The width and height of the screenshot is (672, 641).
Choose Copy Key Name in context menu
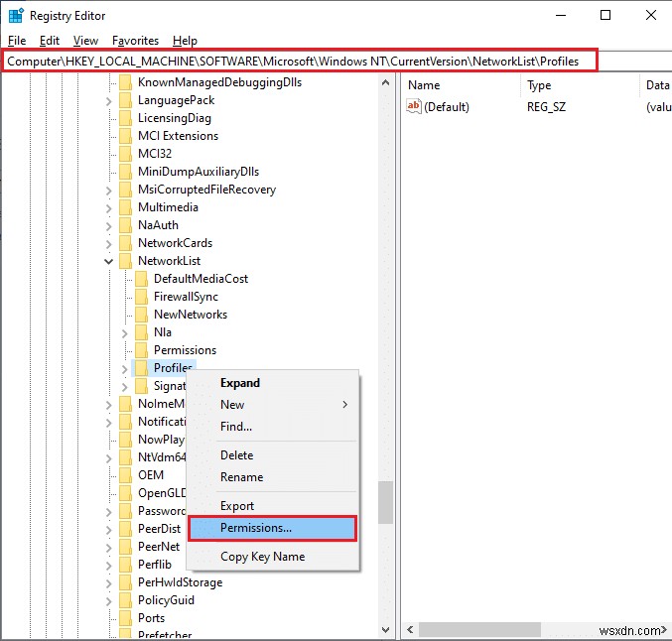273,556
